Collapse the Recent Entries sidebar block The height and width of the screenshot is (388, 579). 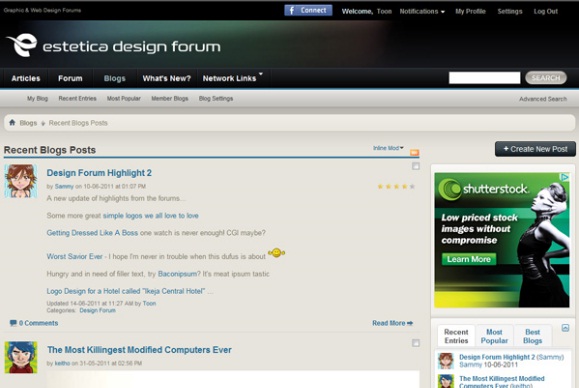[565, 328]
